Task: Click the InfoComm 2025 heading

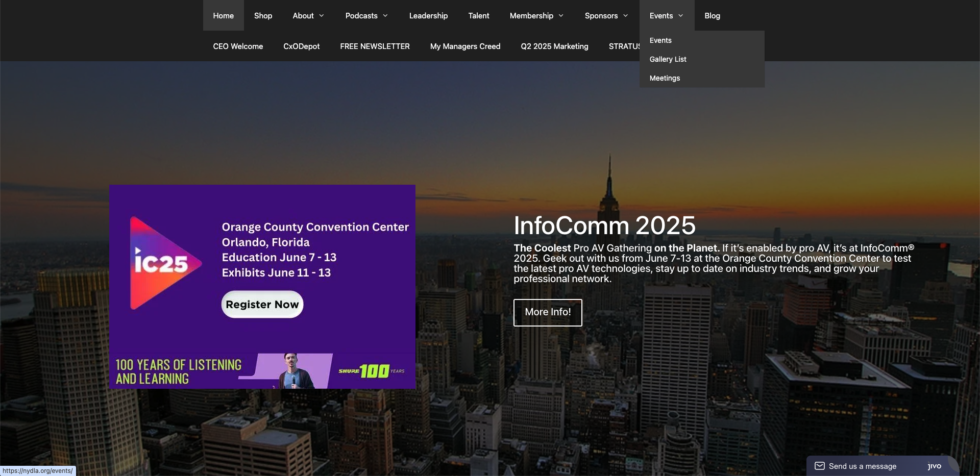Action: [x=604, y=226]
